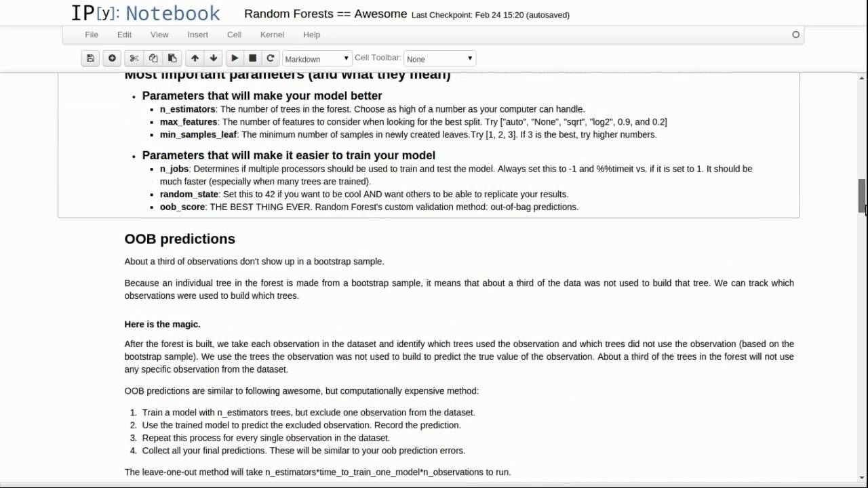The image size is (868, 488).
Task: Copy the selected cell
Action: pos(153,58)
